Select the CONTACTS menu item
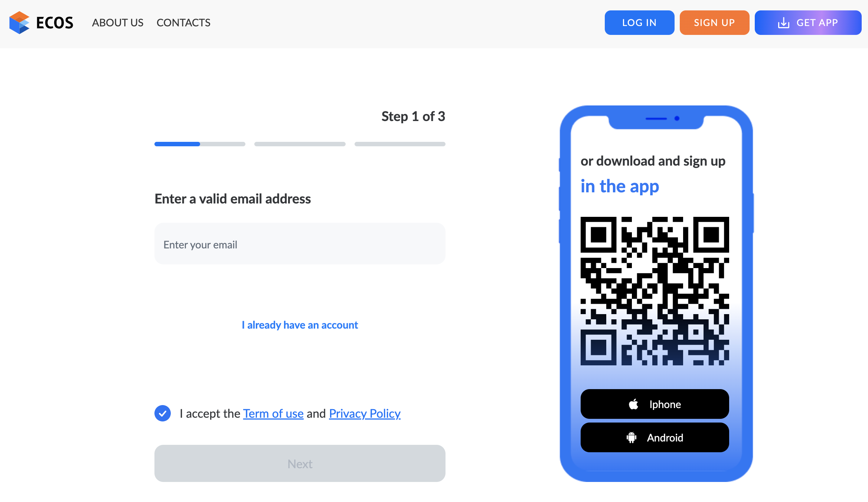The width and height of the screenshot is (868, 502). tap(183, 23)
